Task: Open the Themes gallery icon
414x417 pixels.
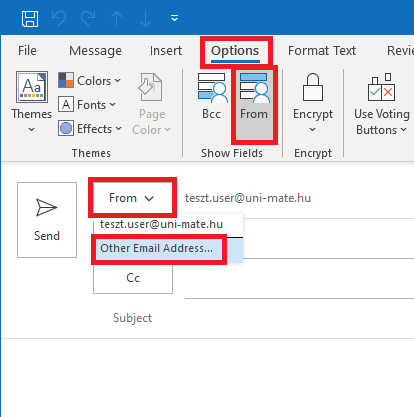Action: [x=32, y=87]
